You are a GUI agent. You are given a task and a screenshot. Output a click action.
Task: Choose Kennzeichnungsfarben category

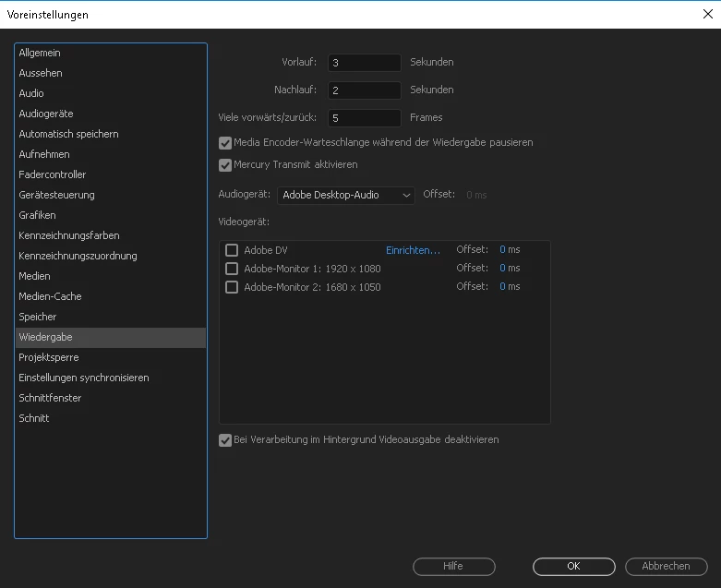click(x=111, y=235)
